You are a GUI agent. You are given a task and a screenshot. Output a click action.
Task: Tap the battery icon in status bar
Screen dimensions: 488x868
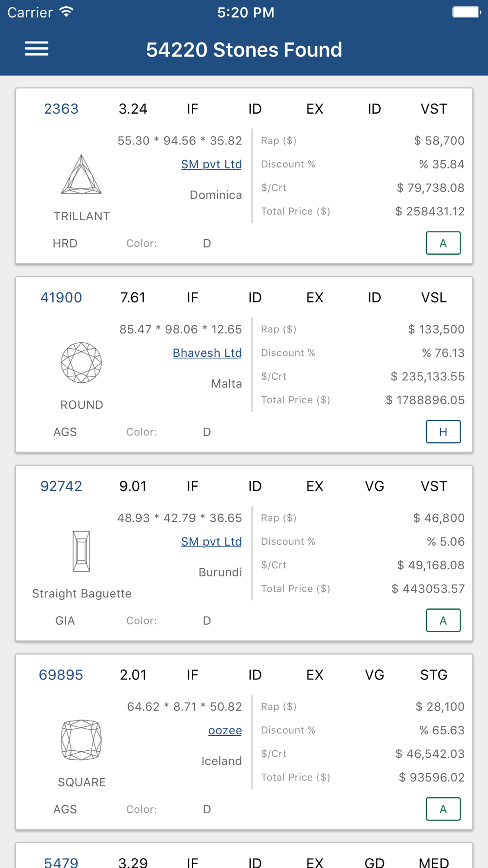tap(467, 12)
